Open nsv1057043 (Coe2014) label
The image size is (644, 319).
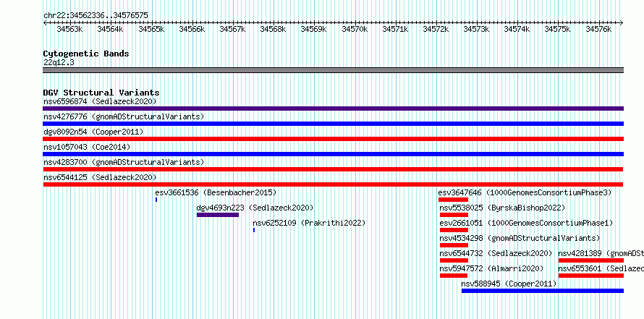[x=87, y=147]
